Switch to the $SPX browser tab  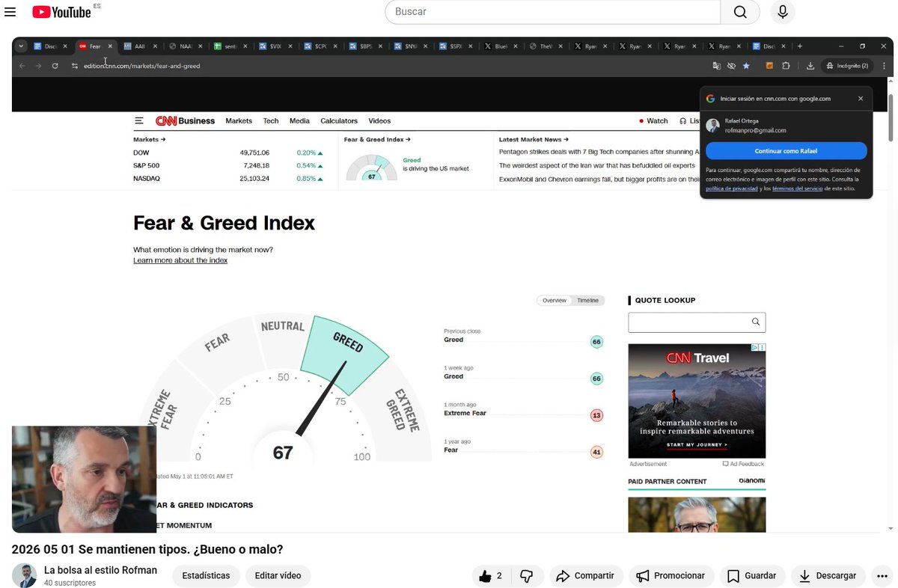455,46
